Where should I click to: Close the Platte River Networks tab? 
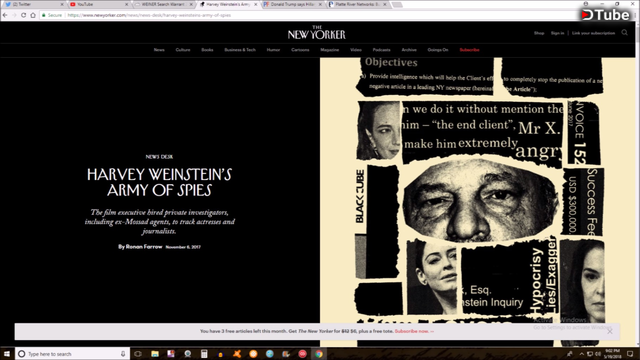384,4
